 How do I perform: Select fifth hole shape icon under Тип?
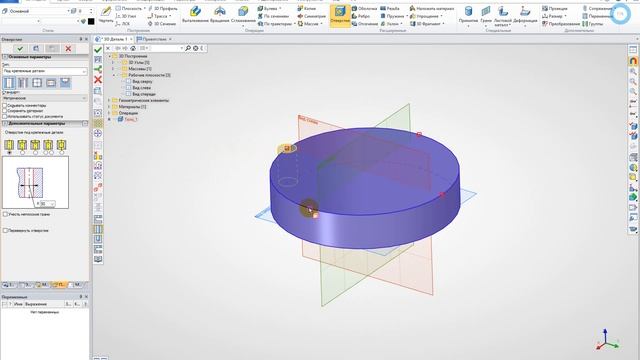[x=65, y=83]
